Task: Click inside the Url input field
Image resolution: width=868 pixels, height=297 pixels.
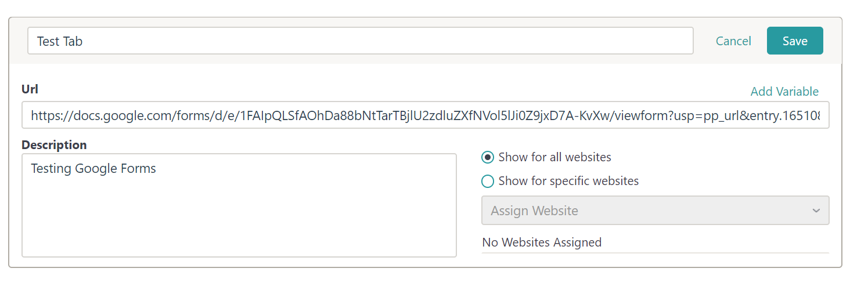Action: pos(426,115)
